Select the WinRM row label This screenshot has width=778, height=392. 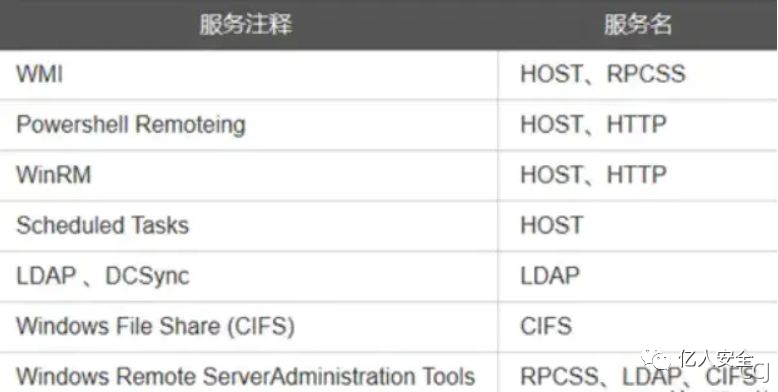tap(54, 175)
